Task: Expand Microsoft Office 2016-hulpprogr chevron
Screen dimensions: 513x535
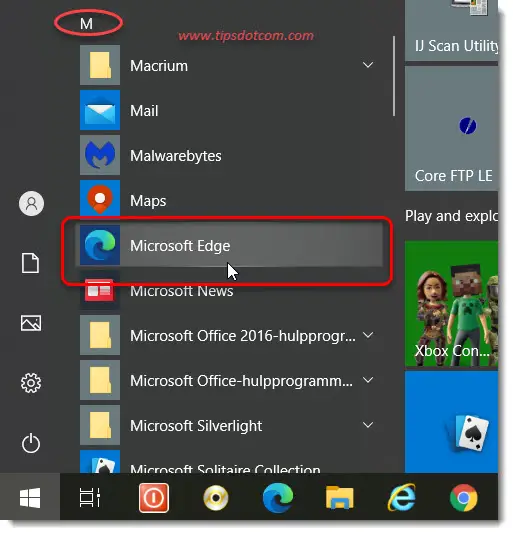Action: pos(368,335)
